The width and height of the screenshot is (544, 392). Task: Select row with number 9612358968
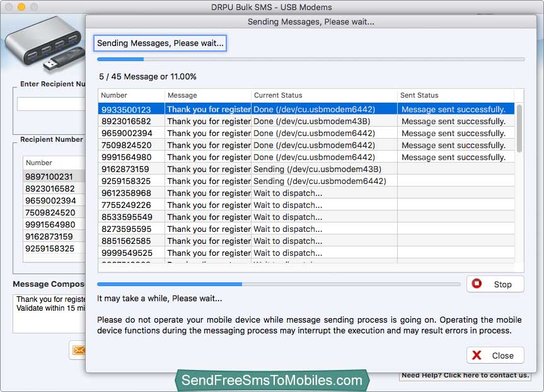[x=306, y=193]
